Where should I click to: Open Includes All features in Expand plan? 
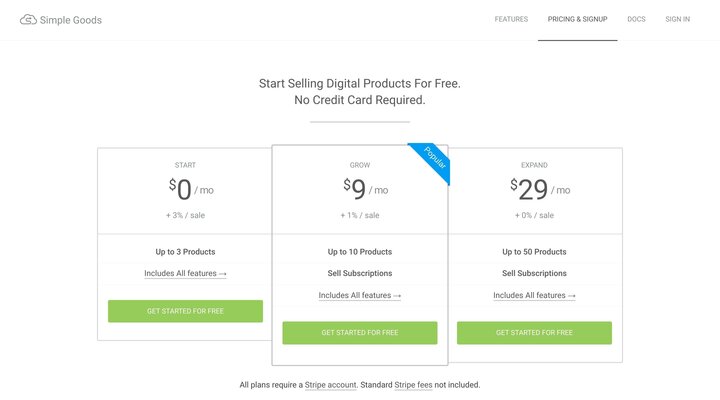[x=534, y=295]
